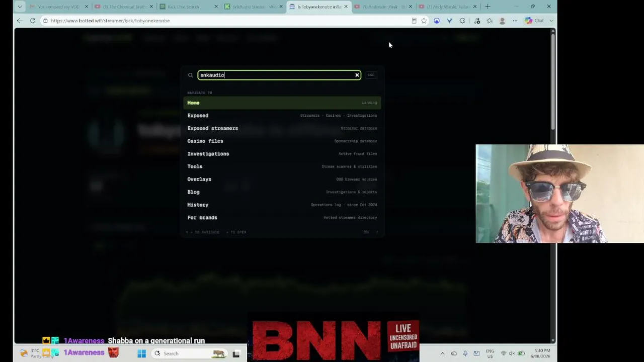644x362 pixels.
Task: Open Home in the navigate list
Action: coord(282,103)
